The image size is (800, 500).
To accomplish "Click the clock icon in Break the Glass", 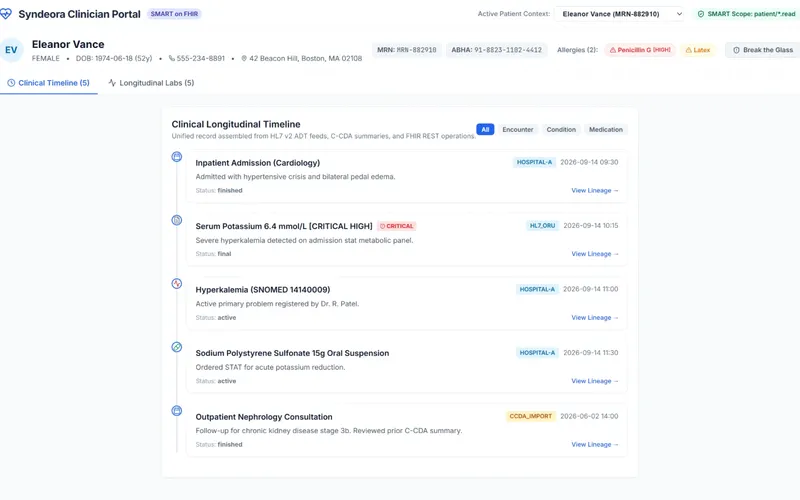I will [736, 50].
